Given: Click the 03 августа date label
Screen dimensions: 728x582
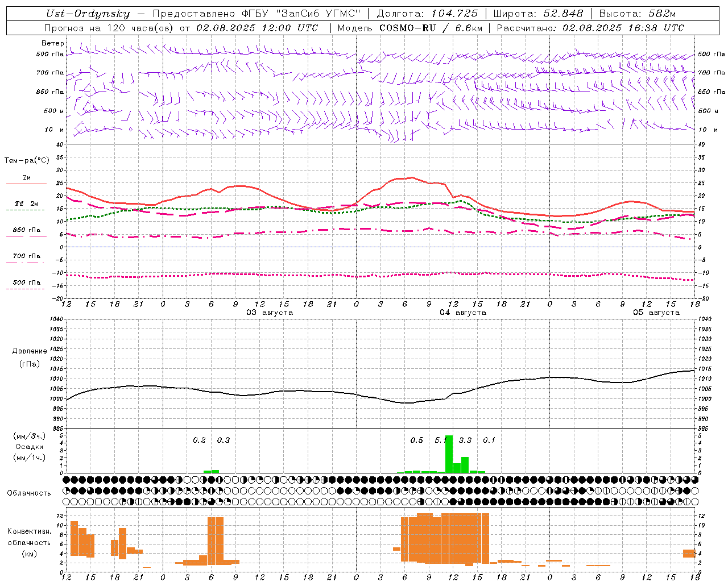Looking at the screenshot, I should 270,313.
